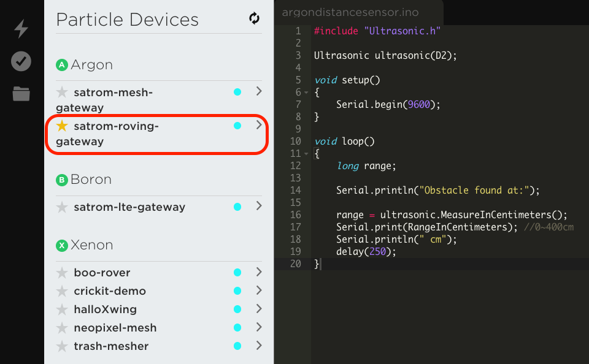Click the green Xenon platform badge

[x=61, y=246]
